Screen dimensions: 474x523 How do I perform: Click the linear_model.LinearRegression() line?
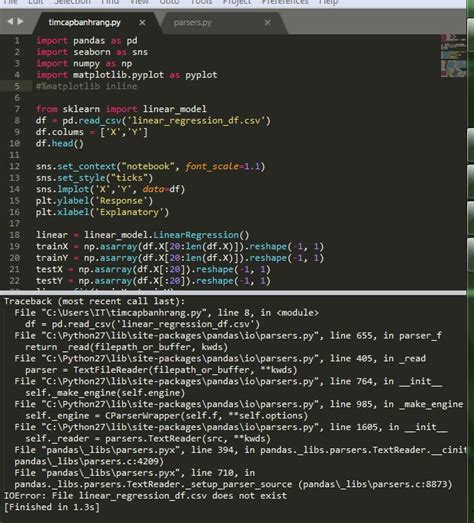pyautogui.click(x=143, y=235)
